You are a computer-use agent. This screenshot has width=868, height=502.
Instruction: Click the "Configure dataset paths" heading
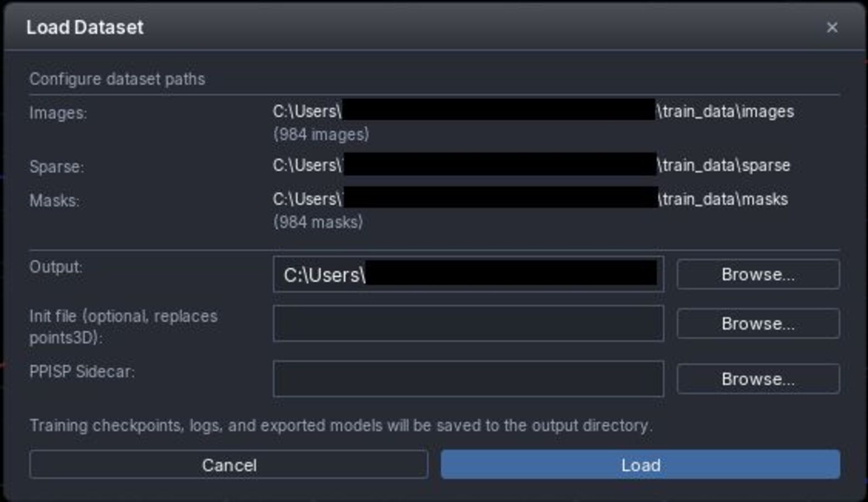click(117, 79)
